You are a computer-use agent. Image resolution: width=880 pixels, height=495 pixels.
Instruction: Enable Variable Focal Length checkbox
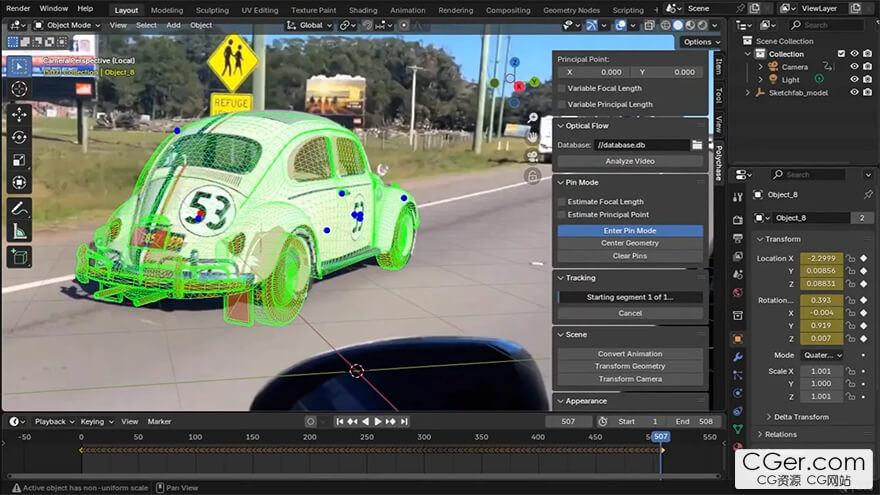[x=562, y=89]
